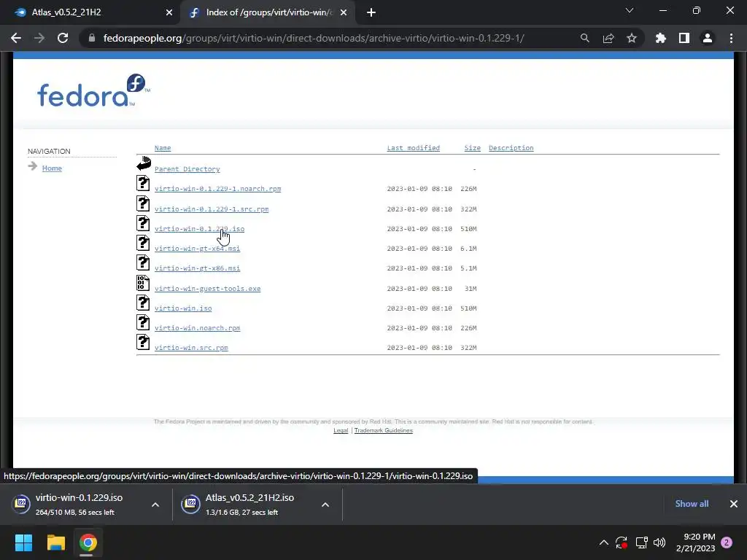Click file icon beside virtio-win-gt-x64.msi
The image size is (747, 560).
pos(143,243)
